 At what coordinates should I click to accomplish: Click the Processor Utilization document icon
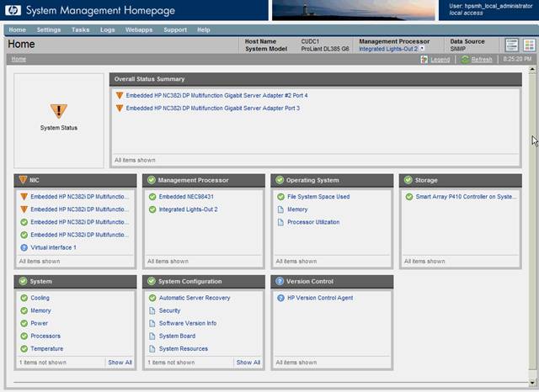(280, 222)
